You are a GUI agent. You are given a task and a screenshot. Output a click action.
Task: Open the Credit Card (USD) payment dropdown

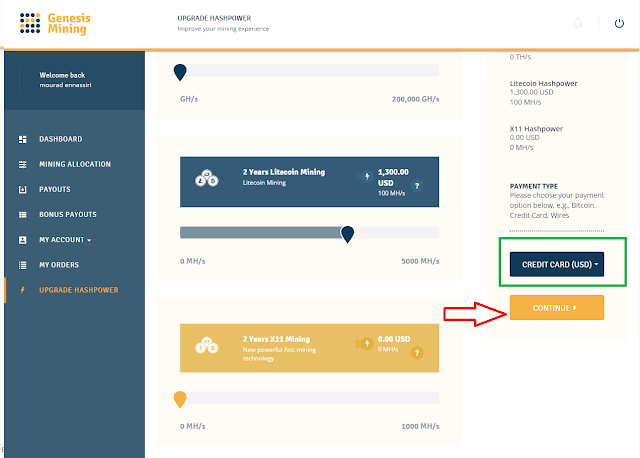[x=556, y=265]
